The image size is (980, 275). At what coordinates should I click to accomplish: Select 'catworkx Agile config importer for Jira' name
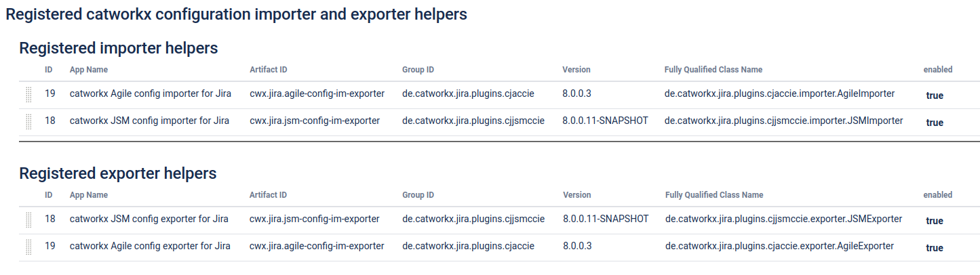tap(151, 94)
